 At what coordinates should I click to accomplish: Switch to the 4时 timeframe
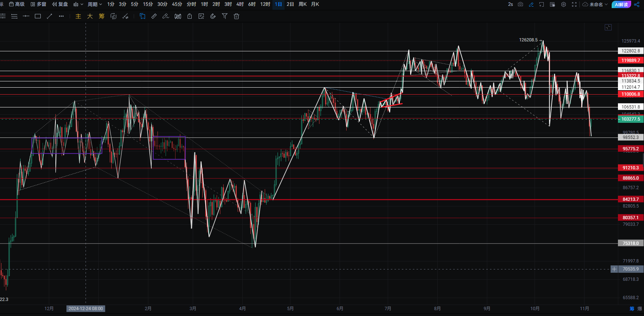240,4
